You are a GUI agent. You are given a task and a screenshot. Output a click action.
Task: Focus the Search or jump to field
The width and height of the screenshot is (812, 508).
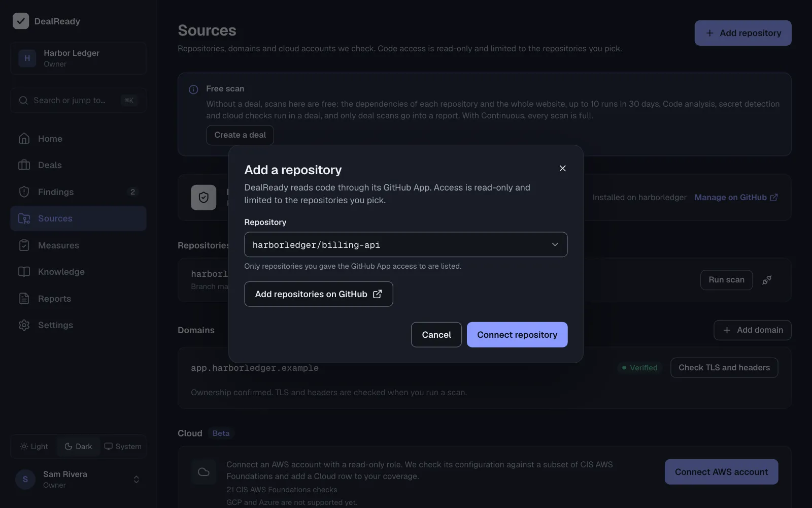coord(78,100)
